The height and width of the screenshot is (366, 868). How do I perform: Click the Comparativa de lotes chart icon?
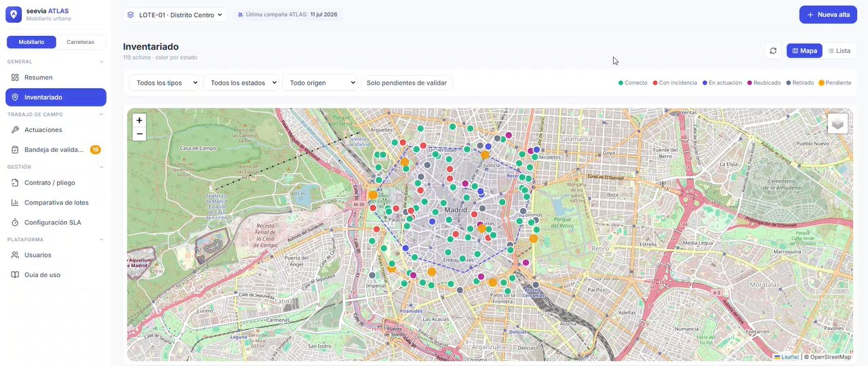[15, 203]
